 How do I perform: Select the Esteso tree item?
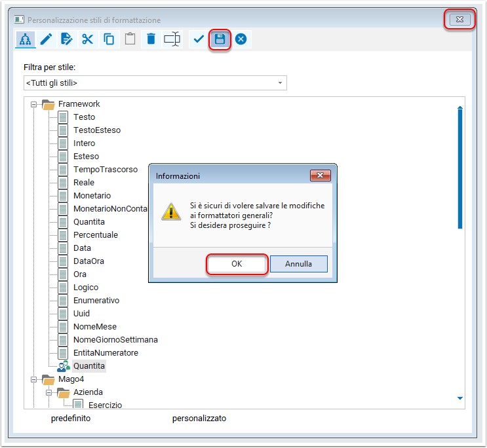point(86,157)
